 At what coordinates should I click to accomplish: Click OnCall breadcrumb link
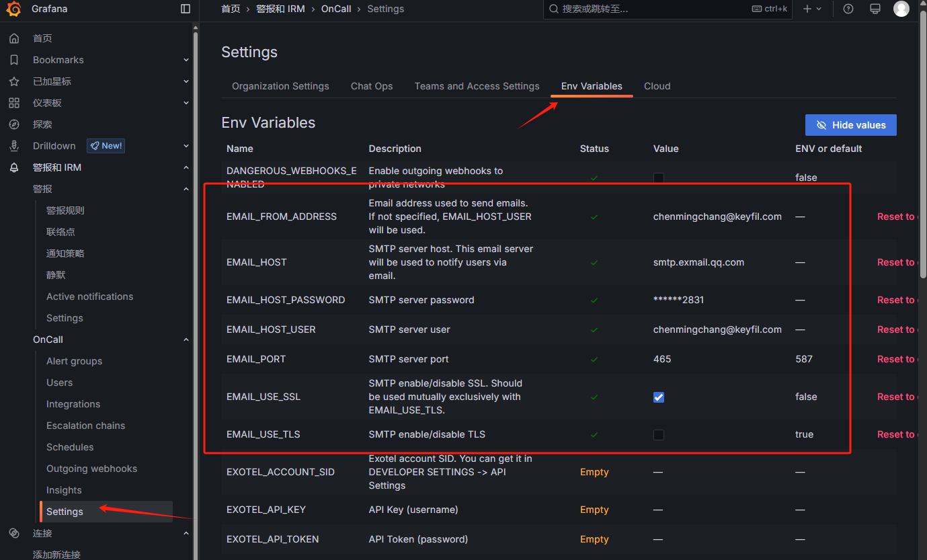(336, 9)
